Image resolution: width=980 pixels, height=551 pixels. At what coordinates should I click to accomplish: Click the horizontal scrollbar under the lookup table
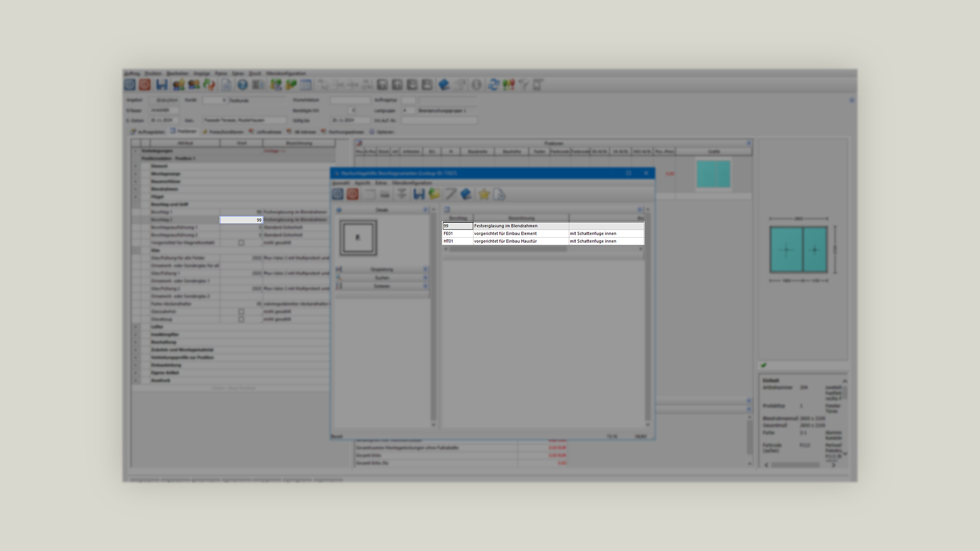pos(543,249)
